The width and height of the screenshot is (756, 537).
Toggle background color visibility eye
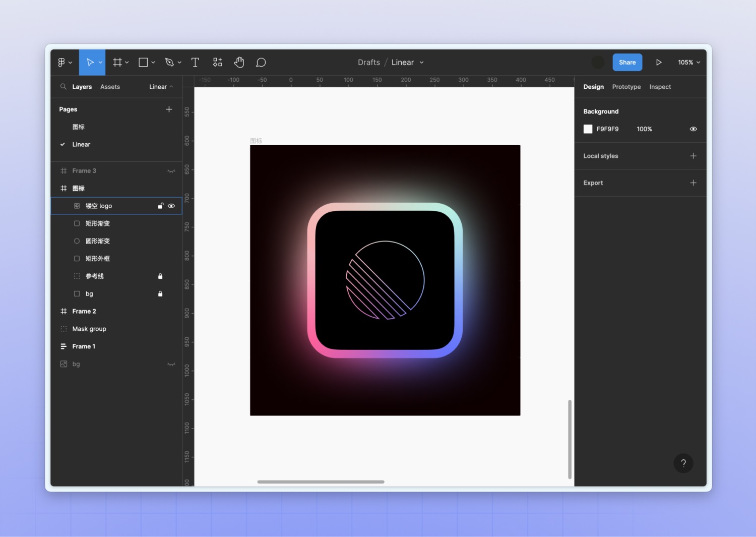[x=693, y=129]
